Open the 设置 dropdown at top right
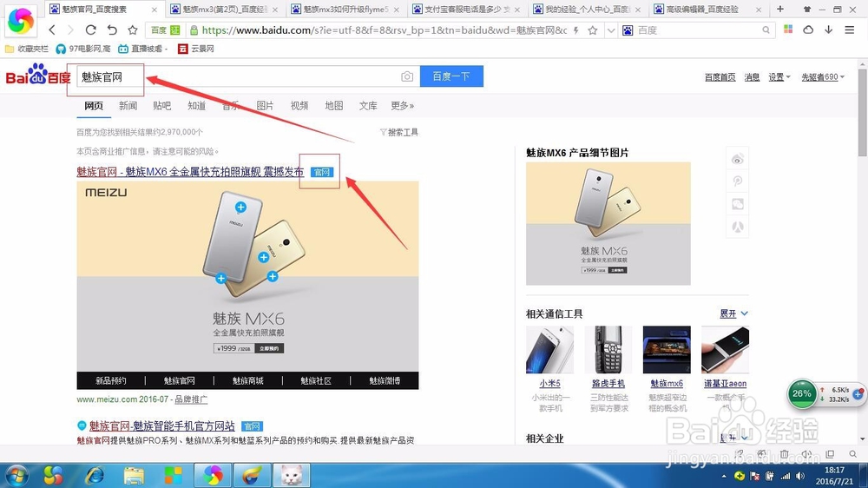 point(779,77)
